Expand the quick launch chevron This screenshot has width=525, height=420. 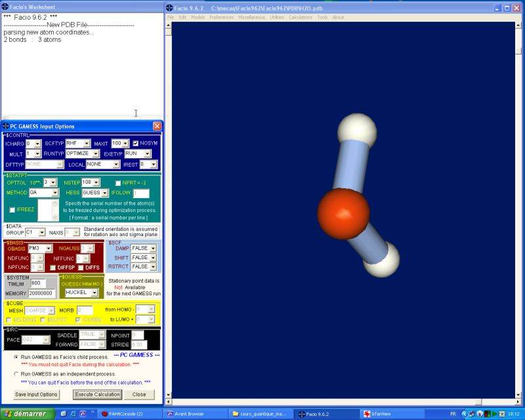[93, 411]
